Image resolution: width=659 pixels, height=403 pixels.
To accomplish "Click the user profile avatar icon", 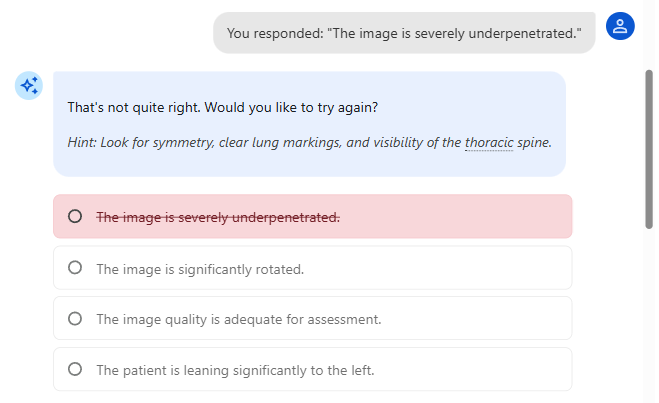I will pos(620,27).
